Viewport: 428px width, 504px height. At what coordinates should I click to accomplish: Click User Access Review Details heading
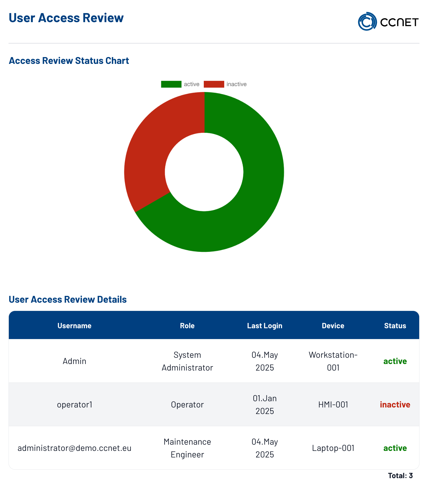coord(68,299)
